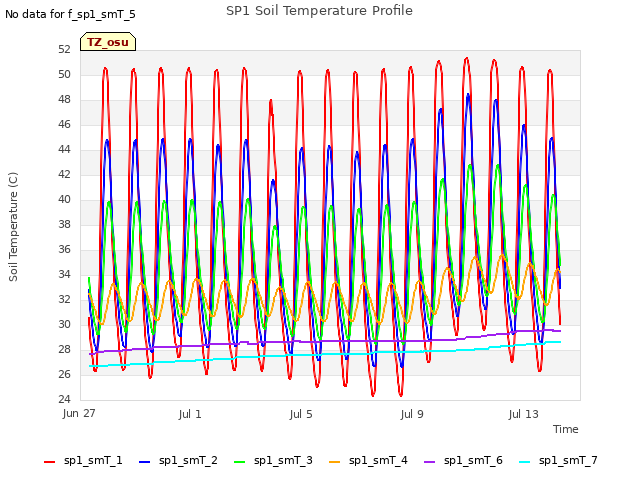Click the orange sp1_smT_4 legend swatch
Image resolution: width=640 pixels, height=480 pixels.
pyautogui.click(x=334, y=462)
